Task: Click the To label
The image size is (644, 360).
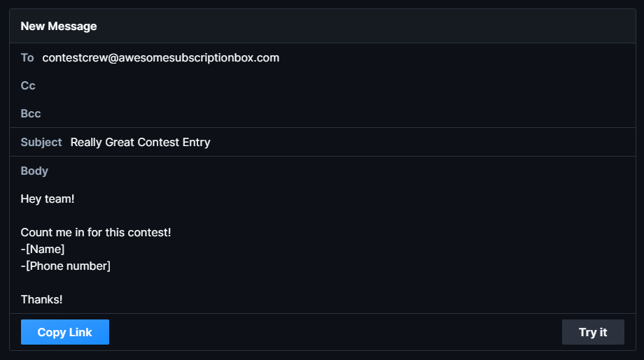Action: pos(27,58)
